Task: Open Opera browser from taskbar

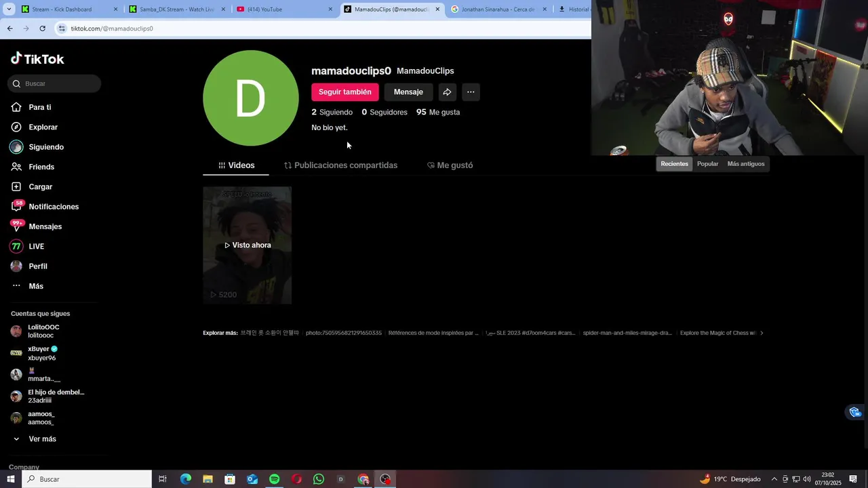Action: 296,479
